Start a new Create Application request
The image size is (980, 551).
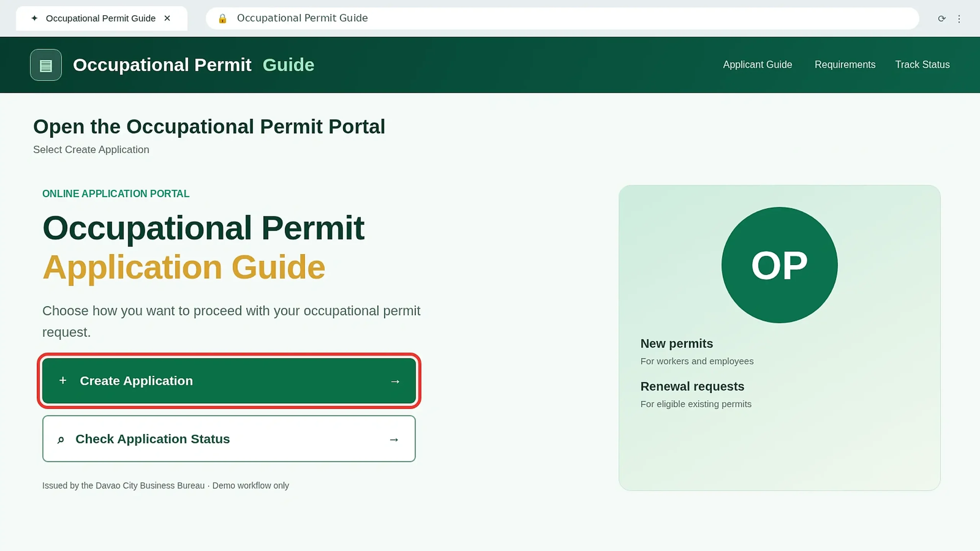pyautogui.click(x=229, y=381)
